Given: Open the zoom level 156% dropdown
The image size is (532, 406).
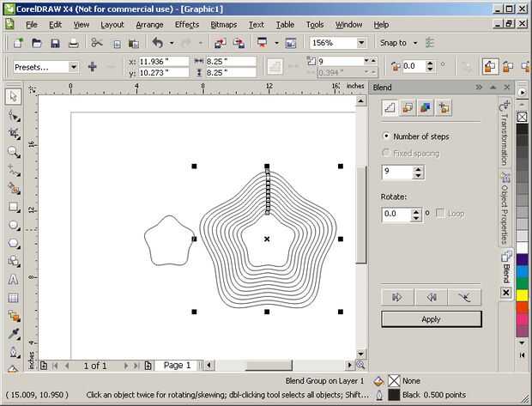Looking at the screenshot, I should pyautogui.click(x=361, y=43).
